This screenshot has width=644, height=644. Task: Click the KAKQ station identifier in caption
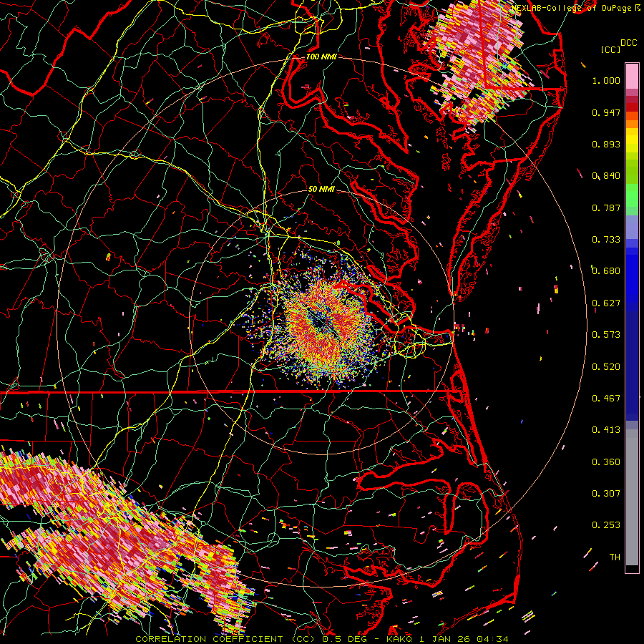point(401,639)
